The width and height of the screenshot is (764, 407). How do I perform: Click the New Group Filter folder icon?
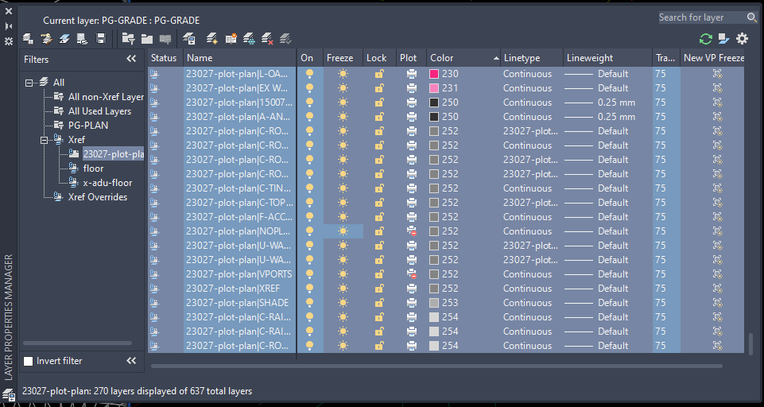click(147, 39)
